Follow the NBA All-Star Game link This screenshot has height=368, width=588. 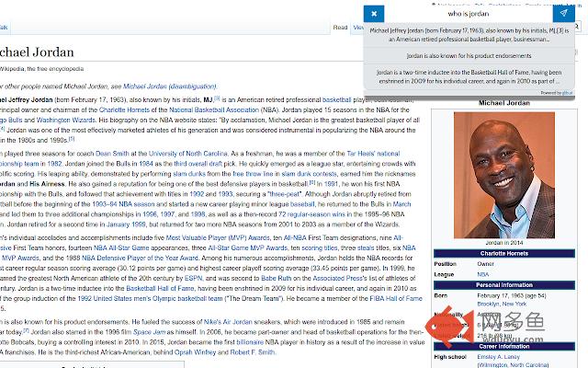click(121, 247)
